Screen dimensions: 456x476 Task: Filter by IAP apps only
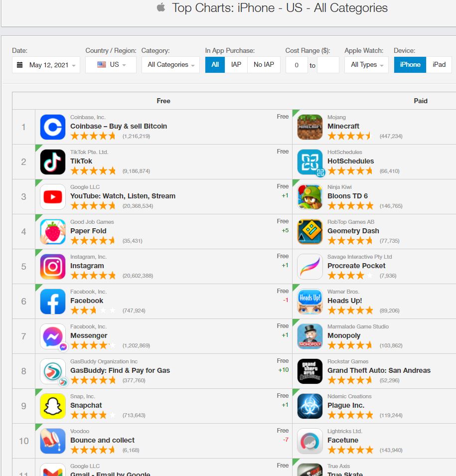click(x=236, y=65)
